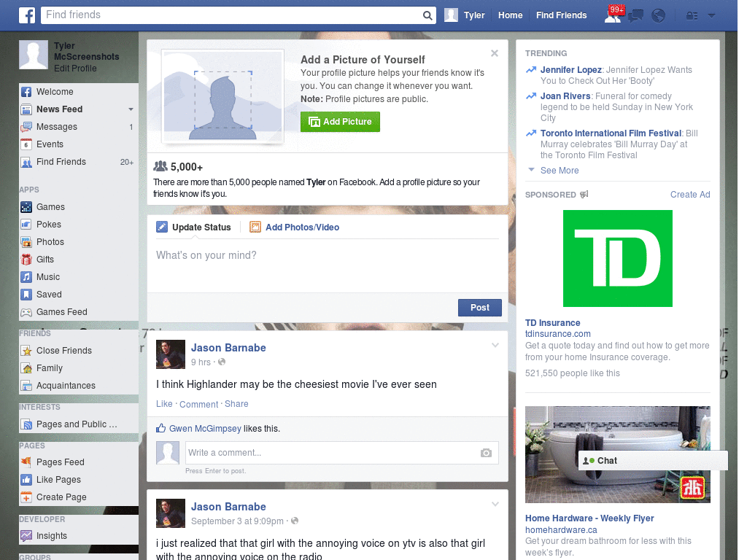Click the Family house icon
Screen dimensions: 747x560
pos(26,368)
